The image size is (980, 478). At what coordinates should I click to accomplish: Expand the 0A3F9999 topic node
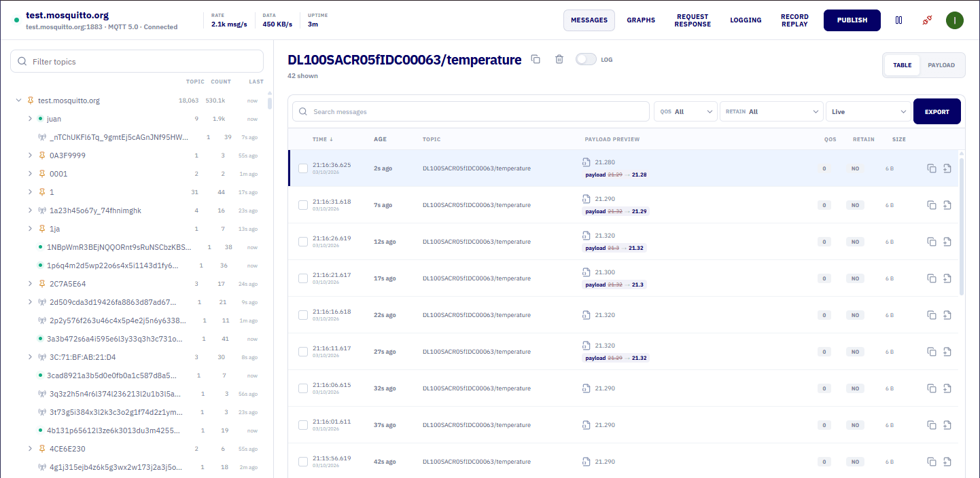(30, 155)
